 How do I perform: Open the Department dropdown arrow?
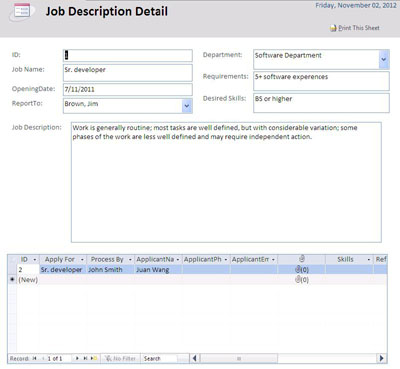coord(384,59)
